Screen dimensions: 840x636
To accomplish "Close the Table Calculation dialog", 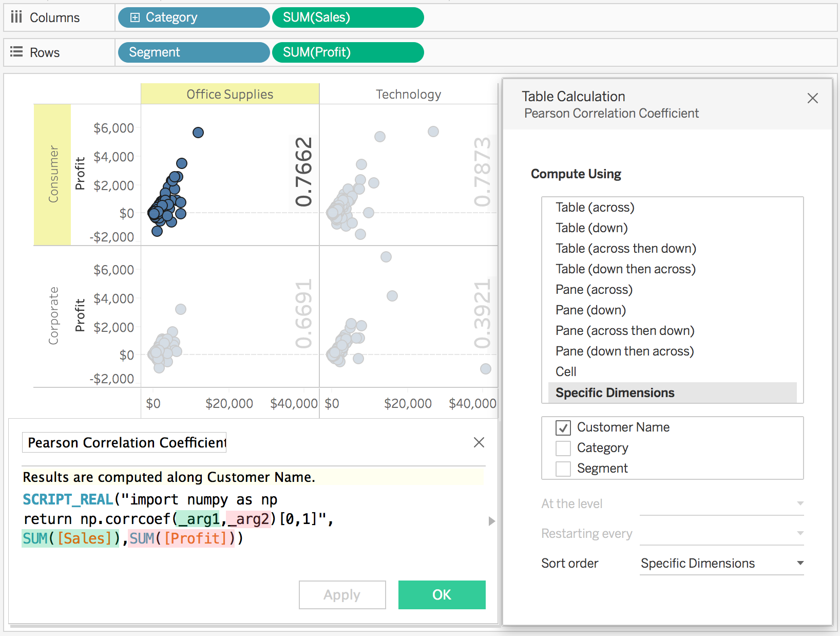I will click(x=813, y=98).
